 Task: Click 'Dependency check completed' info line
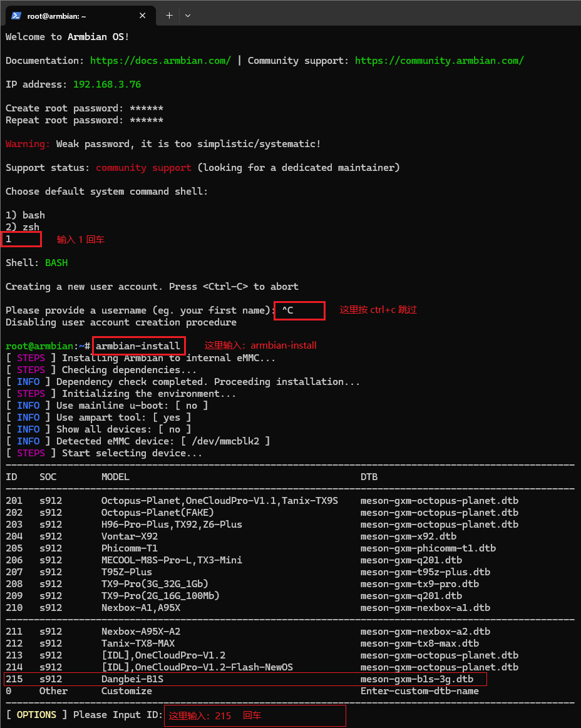coord(183,382)
